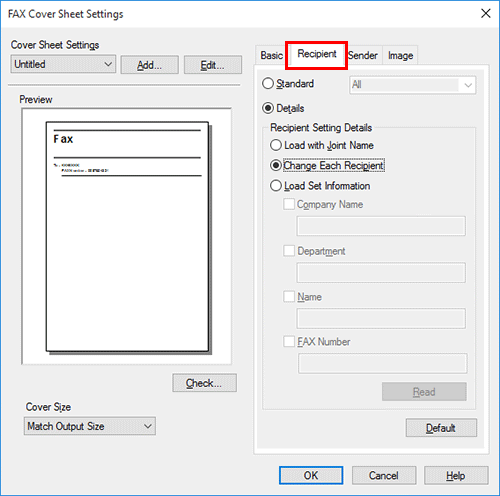This screenshot has height=496, width=500.
Task: Click the Add... button
Action: click(150, 65)
